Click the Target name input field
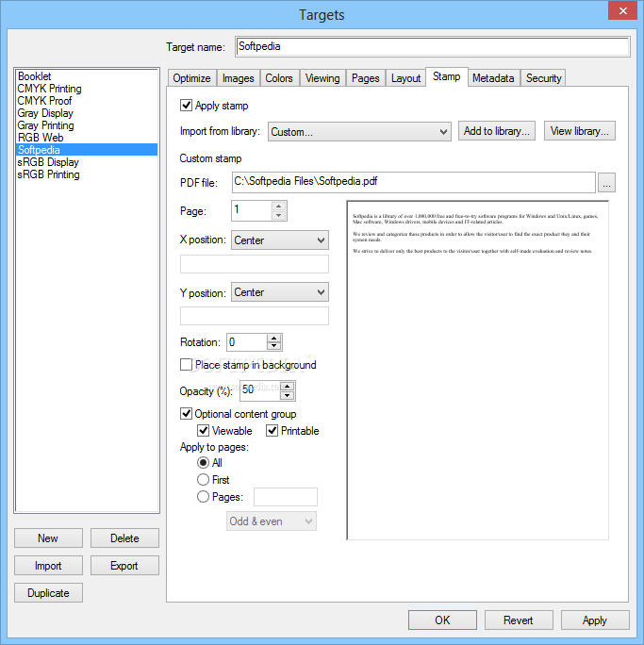 coord(432,46)
